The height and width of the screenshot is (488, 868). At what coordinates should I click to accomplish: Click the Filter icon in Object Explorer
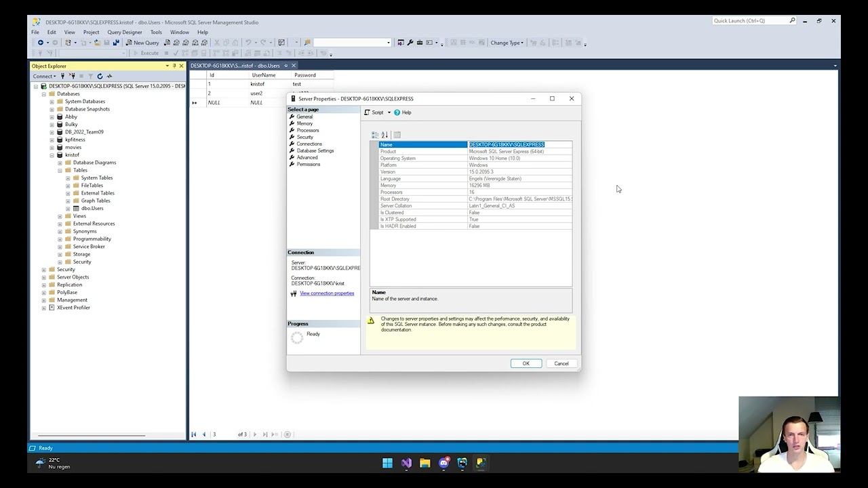coord(90,76)
